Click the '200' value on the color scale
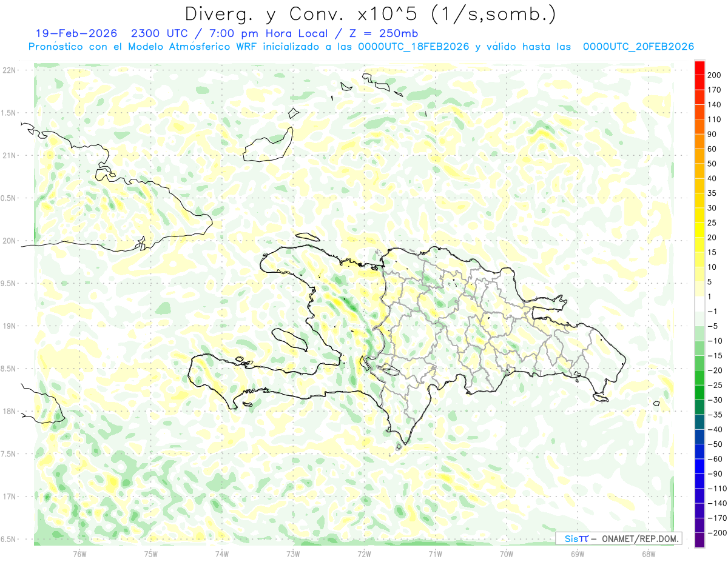 pos(714,75)
